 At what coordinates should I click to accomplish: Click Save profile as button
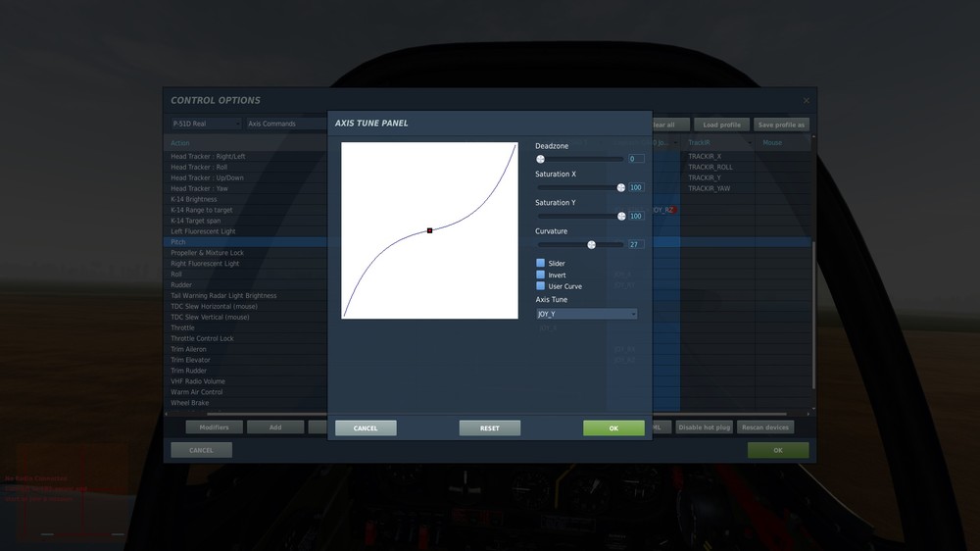click(x=781, y=125)
